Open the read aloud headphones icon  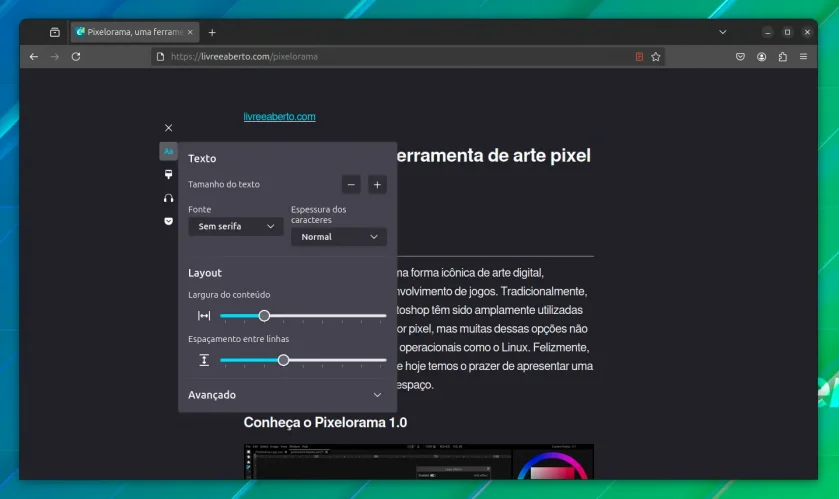(168, 198)
